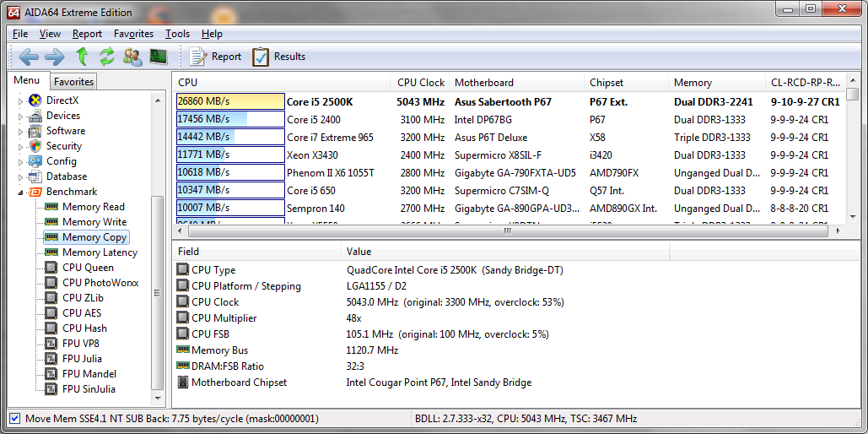
Task: Open the Report menu
Action: [87, 34]
